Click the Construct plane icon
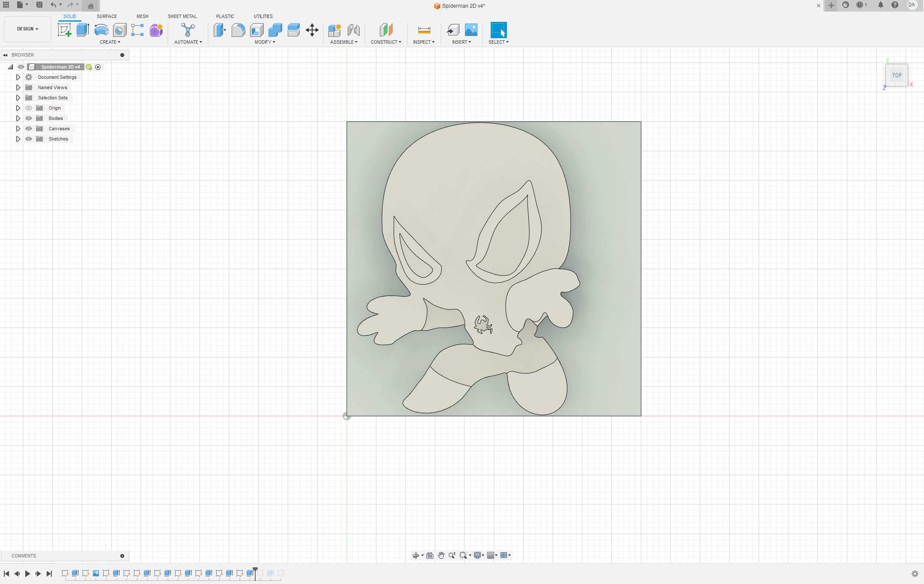This screenshot has width=924, height=584. pos(386,30)
